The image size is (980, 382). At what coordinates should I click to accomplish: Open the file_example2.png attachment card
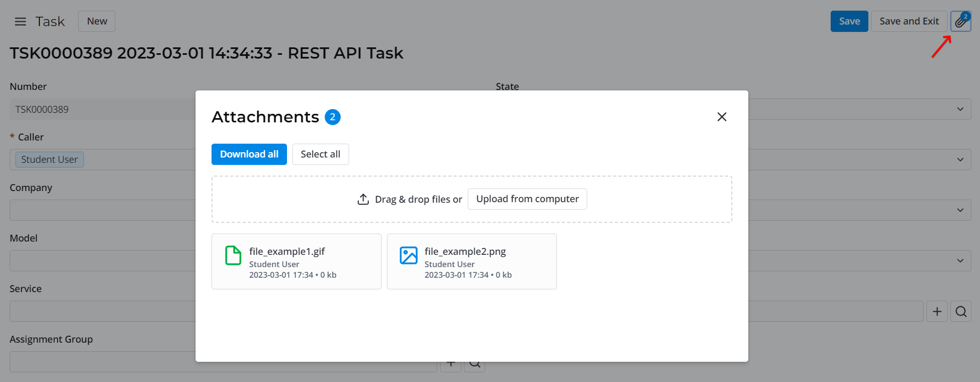(x=471, y=262)
